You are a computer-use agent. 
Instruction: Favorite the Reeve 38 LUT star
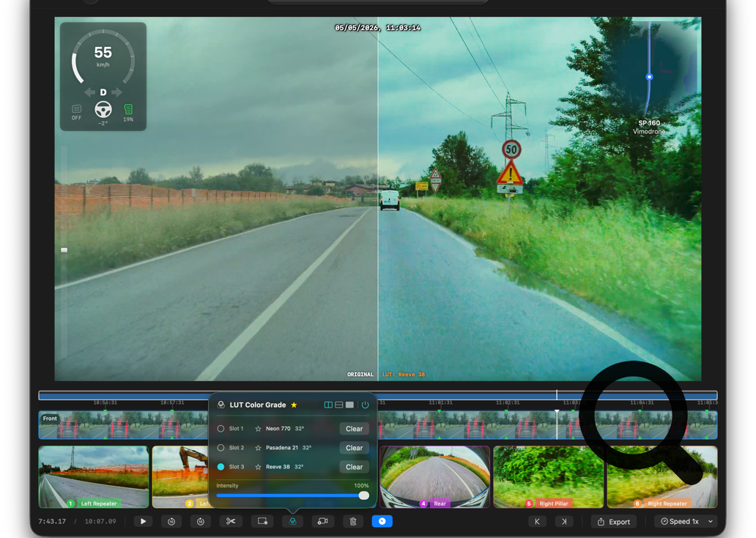258,467
